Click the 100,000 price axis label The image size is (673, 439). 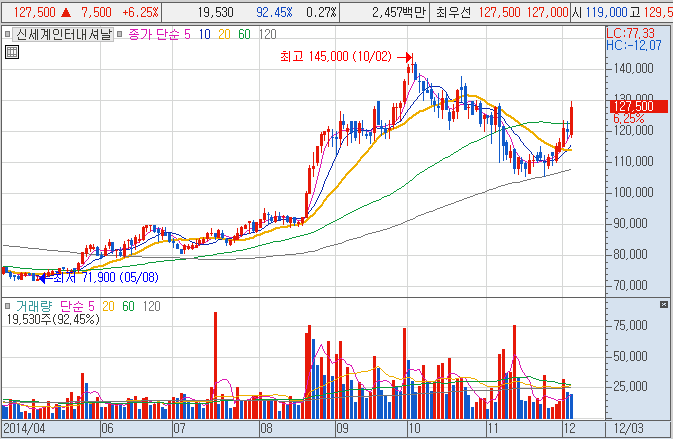pyautogui.click(x=634, y=192)
